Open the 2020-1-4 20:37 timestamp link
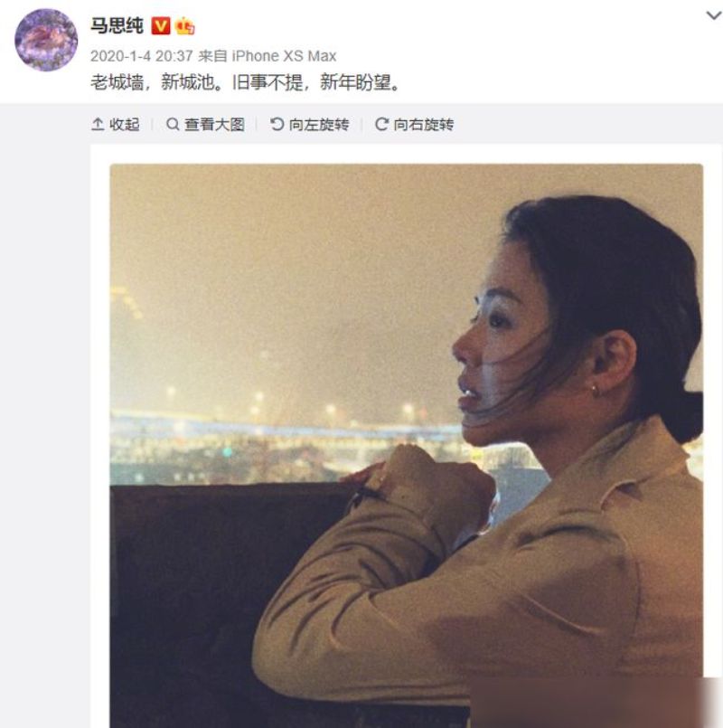 coord(141,56)
